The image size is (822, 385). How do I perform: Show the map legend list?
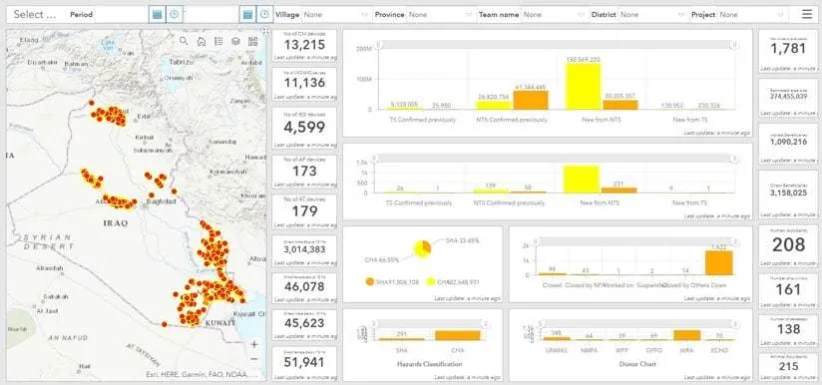(x=218, y=41)
